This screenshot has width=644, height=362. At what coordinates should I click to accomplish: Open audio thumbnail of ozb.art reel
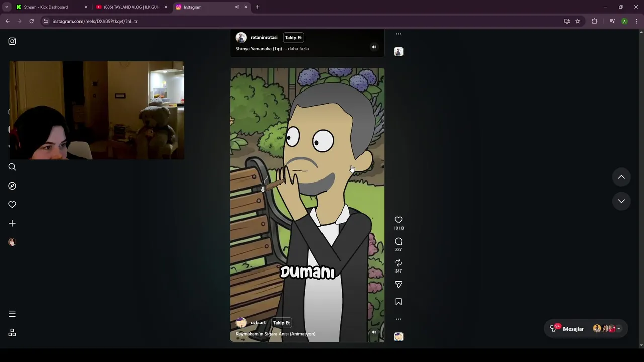[398, 337]
